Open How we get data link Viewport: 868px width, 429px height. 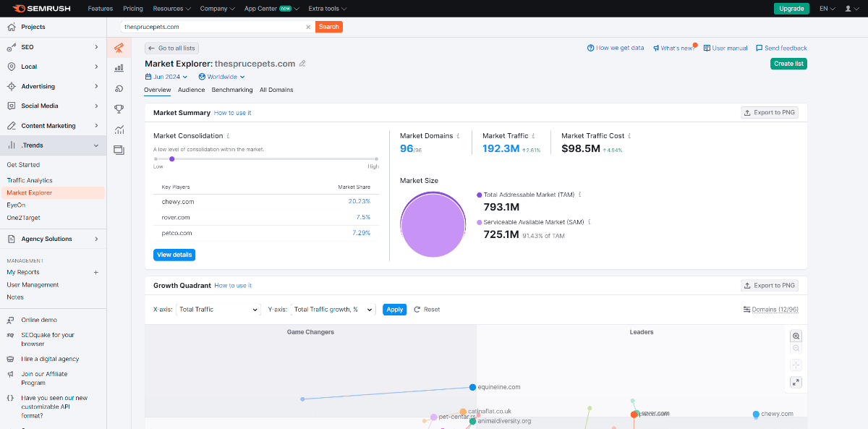616,48
